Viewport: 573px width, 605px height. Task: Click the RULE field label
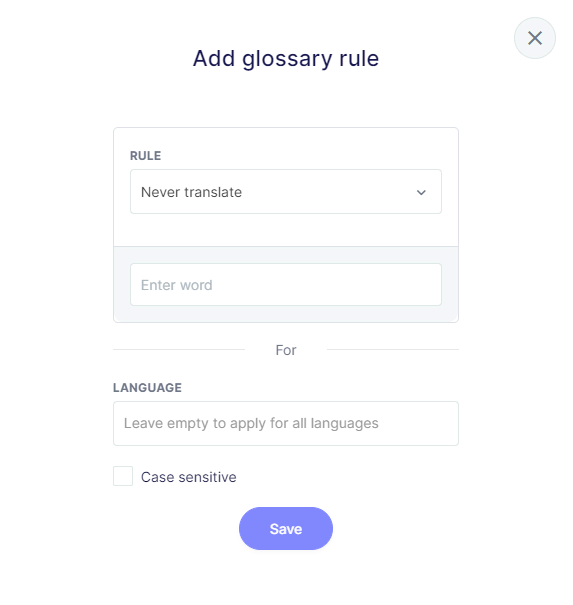pyautogui.click(x=145, y=156)
